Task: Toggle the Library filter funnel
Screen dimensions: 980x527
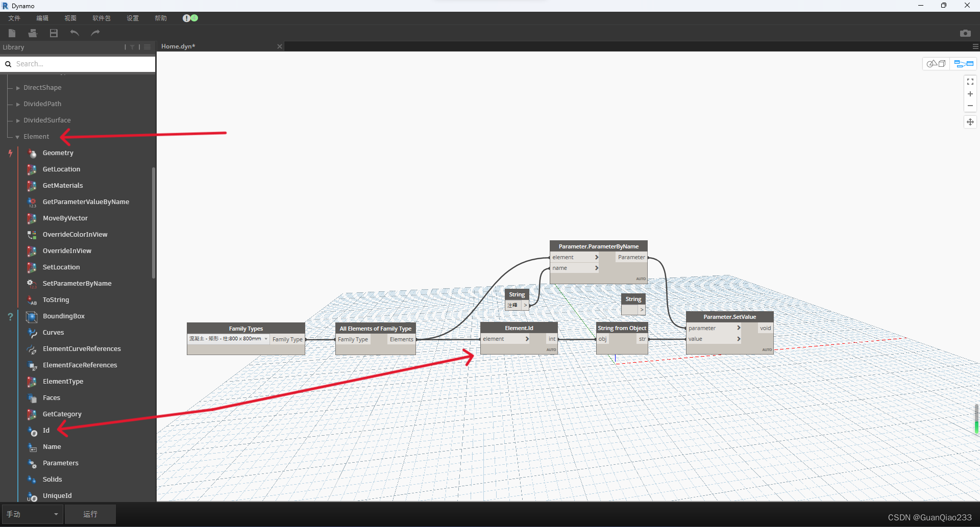Action: click(x=132, y=47)
